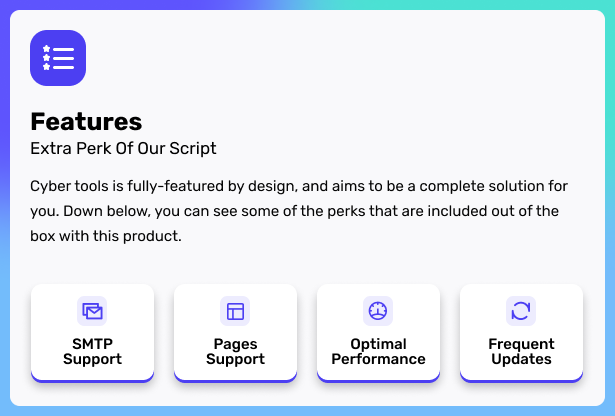Select the Pages Support label
The image size is (615, 416).
tap(235, 352)
